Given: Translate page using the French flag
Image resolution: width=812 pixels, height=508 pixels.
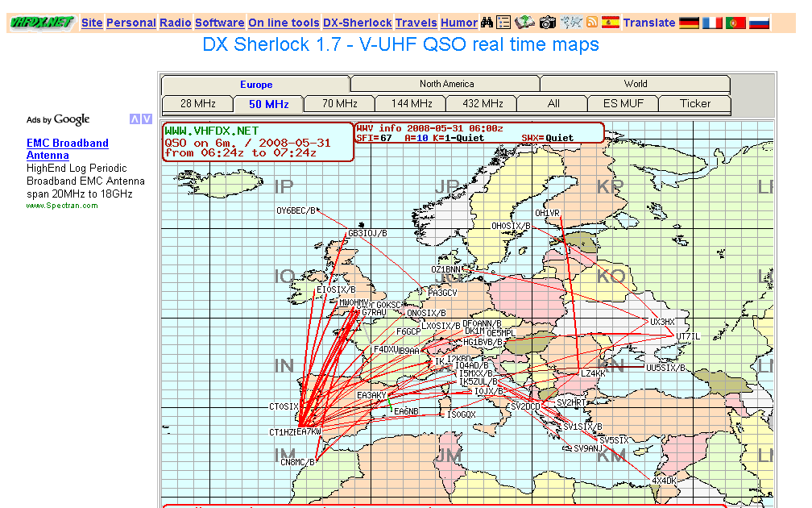Looking at the screenshot, I should click(x=712, y=23).
